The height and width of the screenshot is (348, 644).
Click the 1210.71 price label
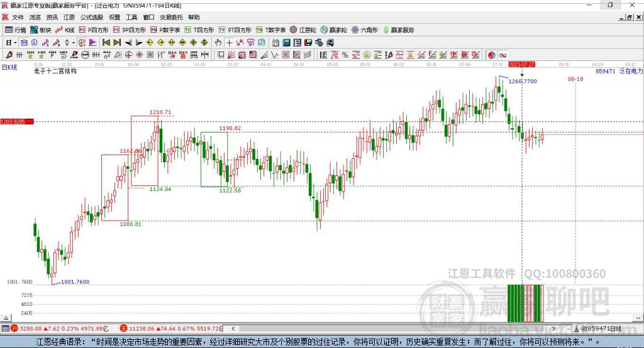click(x=160, y=112)
